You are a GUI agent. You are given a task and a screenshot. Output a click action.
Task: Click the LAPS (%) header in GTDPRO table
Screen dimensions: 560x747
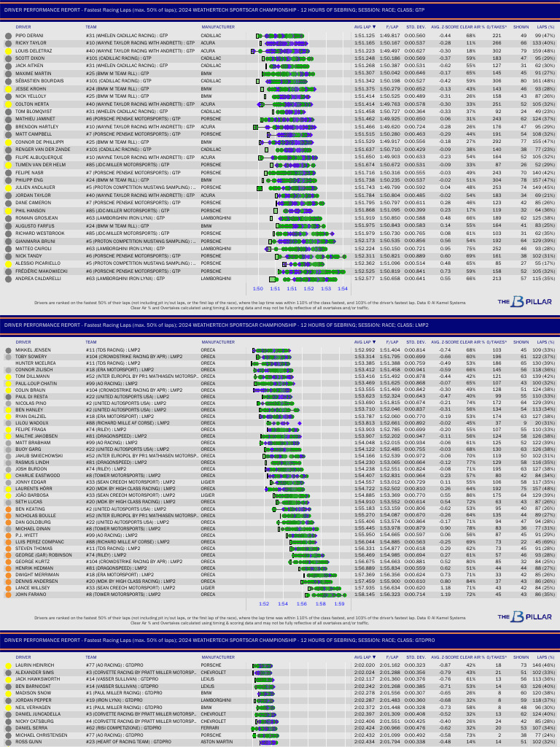click(x=545, y=657)
